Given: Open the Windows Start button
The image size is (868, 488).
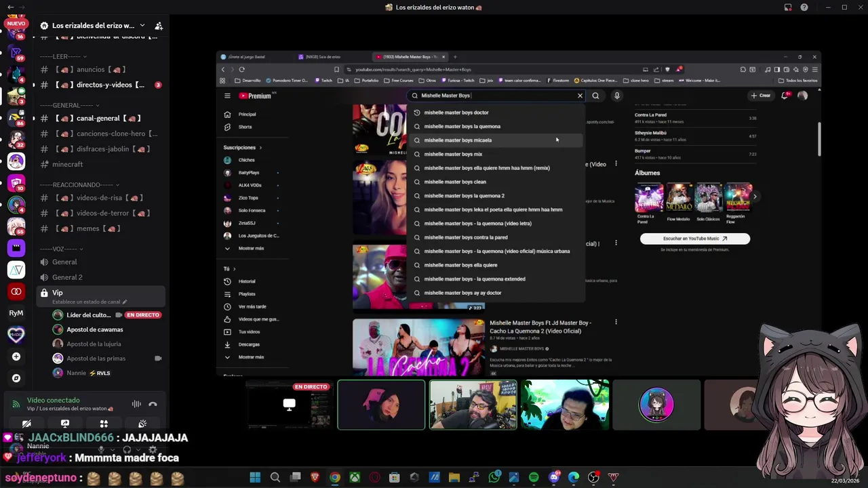Looking at the screenshot, I should [255, 478].
